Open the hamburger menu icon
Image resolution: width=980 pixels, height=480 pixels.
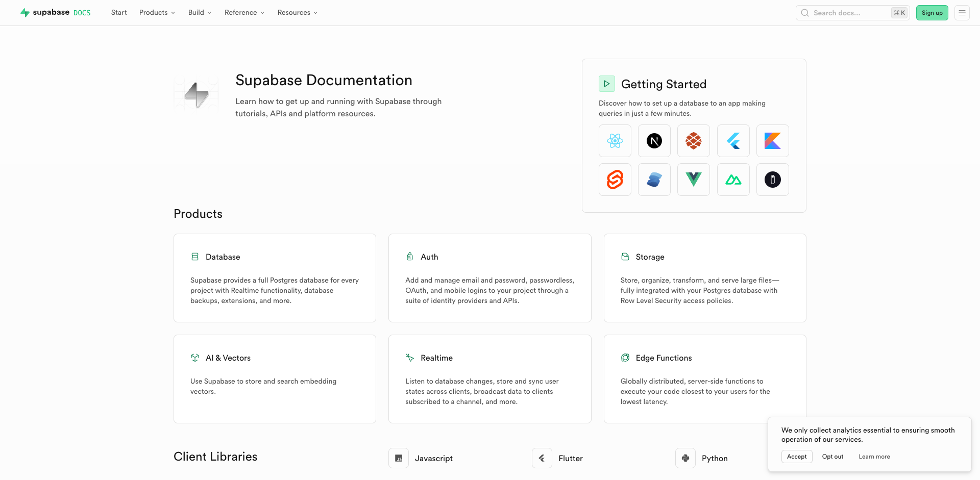pyautogui.click(x=962, y=13)
